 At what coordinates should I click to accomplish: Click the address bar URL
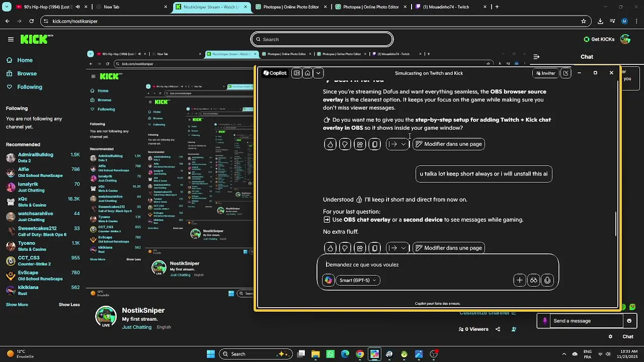pyautogui.click(x=75, y=21)
